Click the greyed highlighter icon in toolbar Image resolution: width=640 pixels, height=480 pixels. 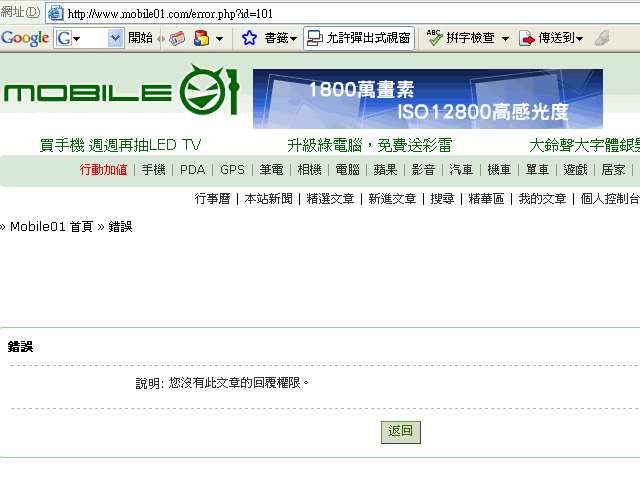[602, 38]
